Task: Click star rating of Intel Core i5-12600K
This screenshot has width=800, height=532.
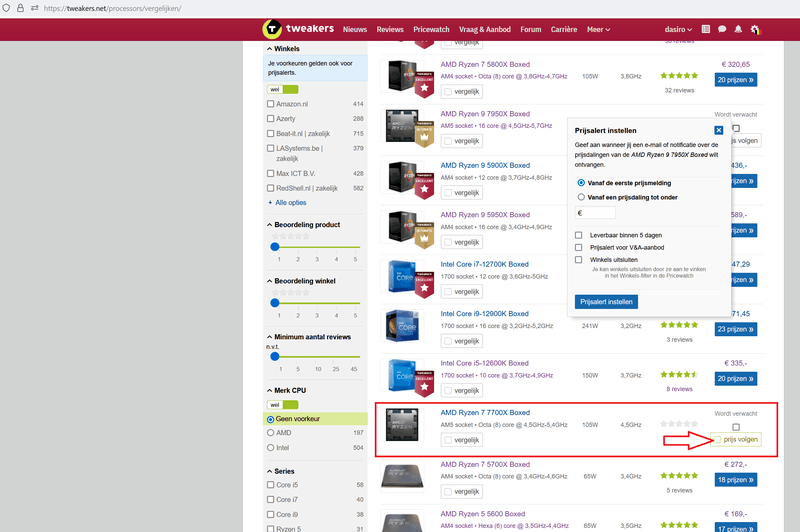Action: coord(679,374)
